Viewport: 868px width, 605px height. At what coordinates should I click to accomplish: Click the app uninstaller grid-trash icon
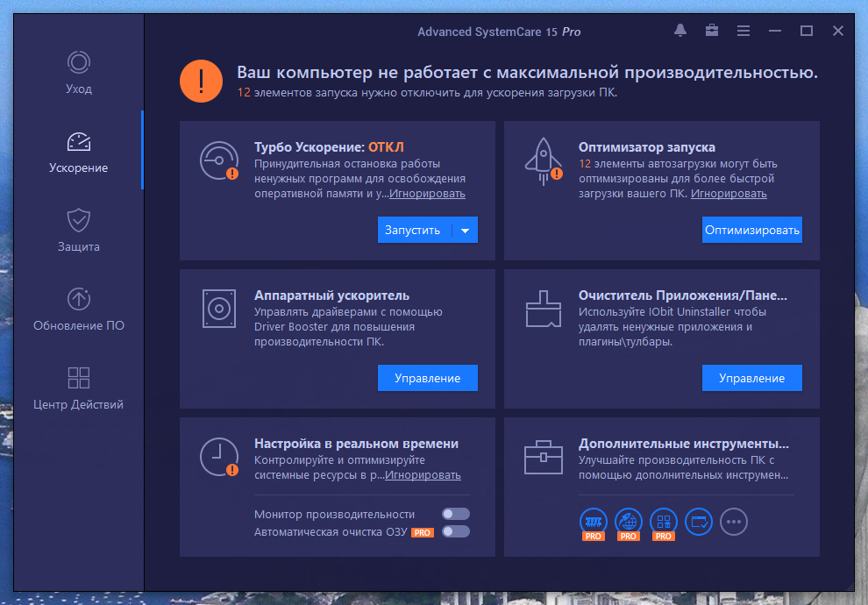[664, 521]
